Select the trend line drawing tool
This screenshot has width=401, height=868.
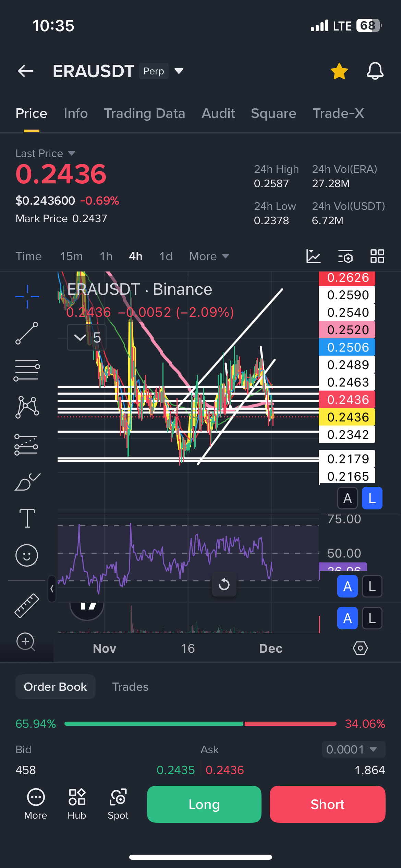pos(27,333)
